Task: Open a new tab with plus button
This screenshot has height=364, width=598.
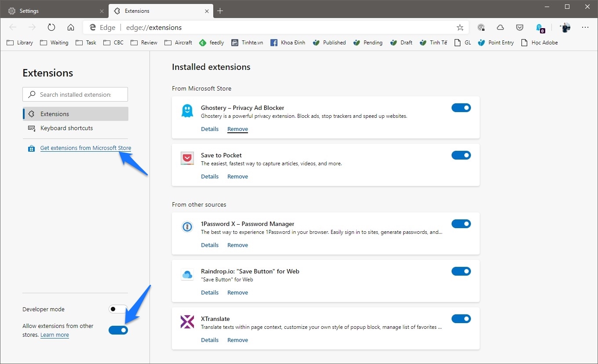Action: click(220, 11)
